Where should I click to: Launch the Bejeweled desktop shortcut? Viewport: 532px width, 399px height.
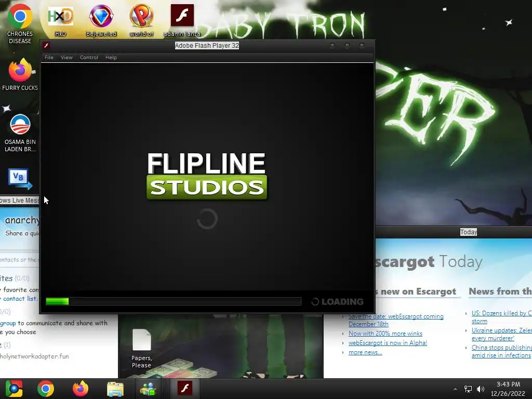[x=101, y=21]
